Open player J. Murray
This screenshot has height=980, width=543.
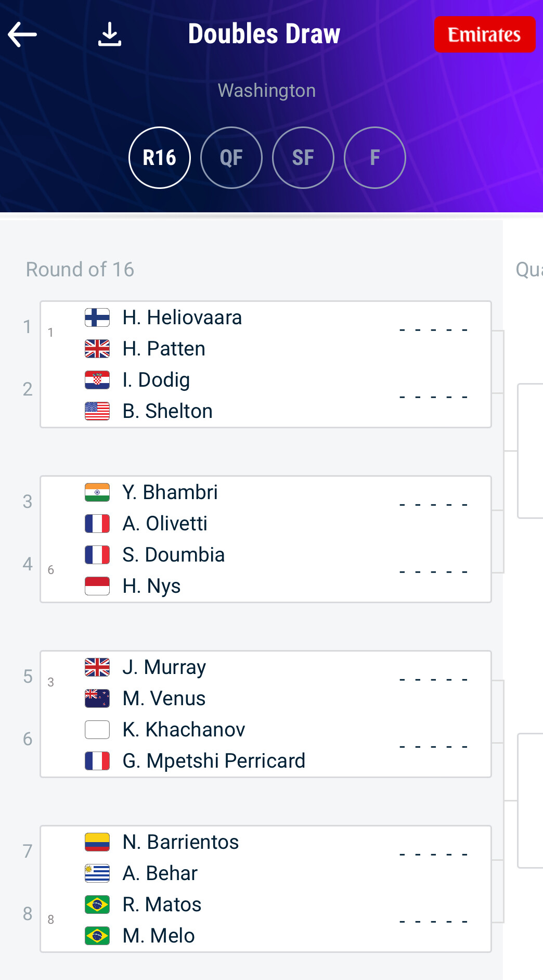click(164, 667)
